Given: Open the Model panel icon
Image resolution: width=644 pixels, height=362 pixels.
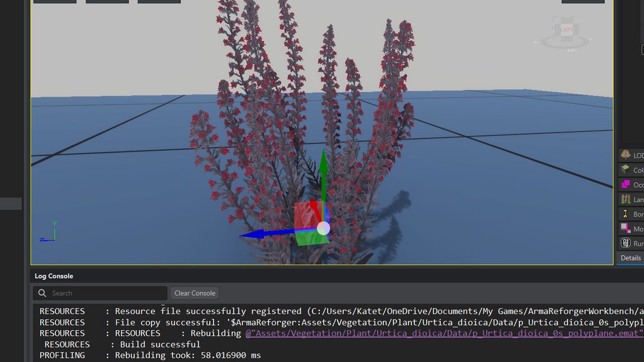Looking at the screenshot, I should pyautogui.click(x=626, y=228).
